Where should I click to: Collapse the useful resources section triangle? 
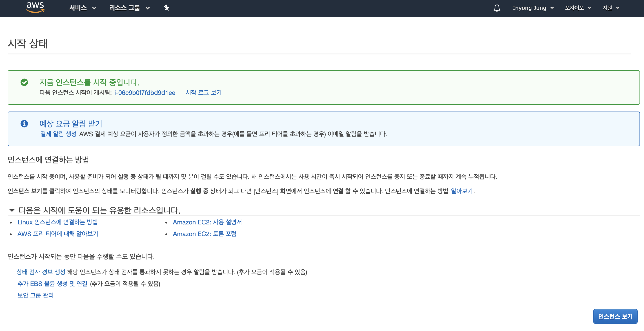pos(12,210)
